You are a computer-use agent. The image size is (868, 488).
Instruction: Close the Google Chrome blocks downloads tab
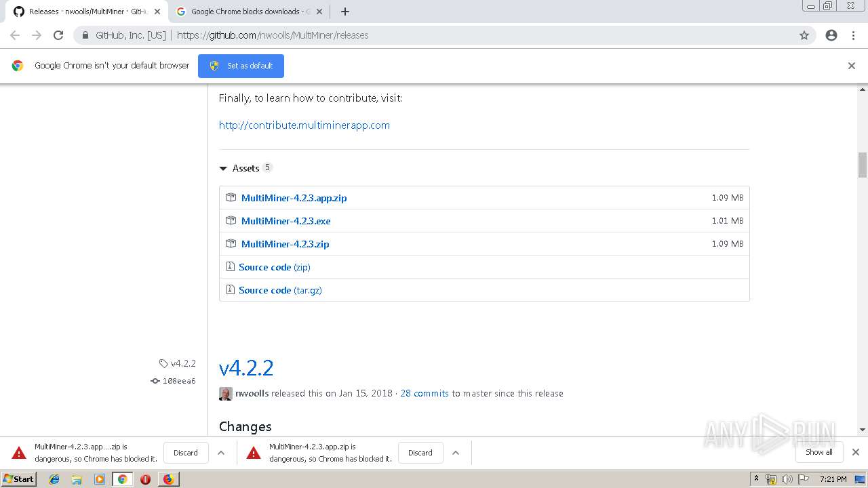click(319, 12)
